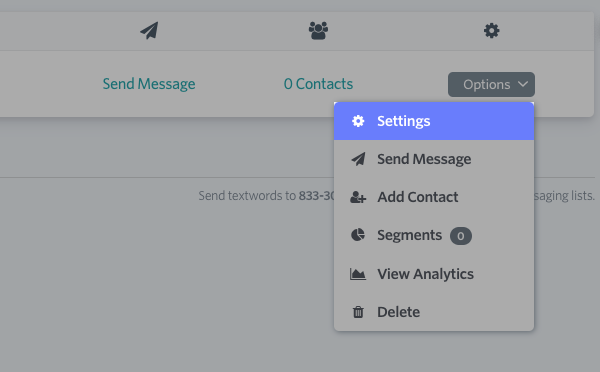Open the 0 Contacts link

pos(318,84)
